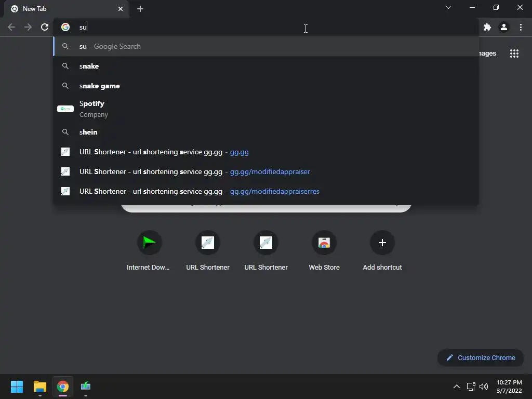The width and height of the screenshot is (532, 399).
Task: Select 'su - Google Search' suggestion
Action: pos(266,46)
